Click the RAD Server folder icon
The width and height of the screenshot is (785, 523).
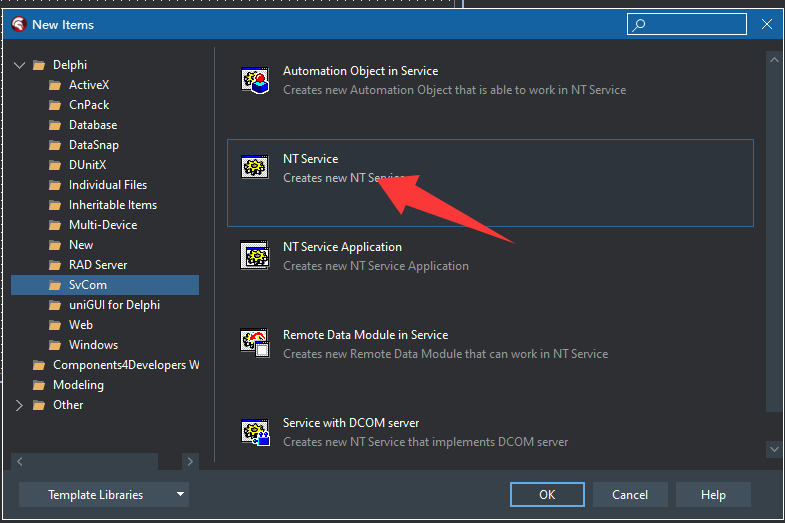pos(55,265)
